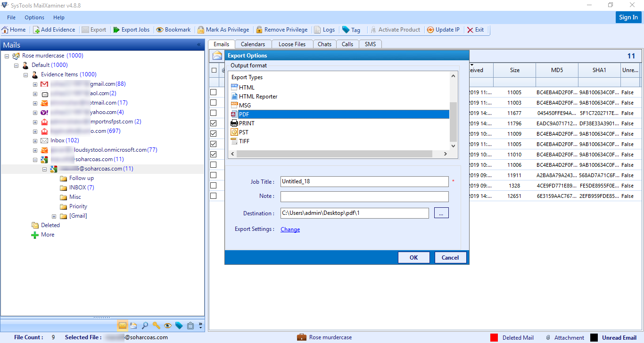
Task: Click the Sign In button
Action: 628,17
